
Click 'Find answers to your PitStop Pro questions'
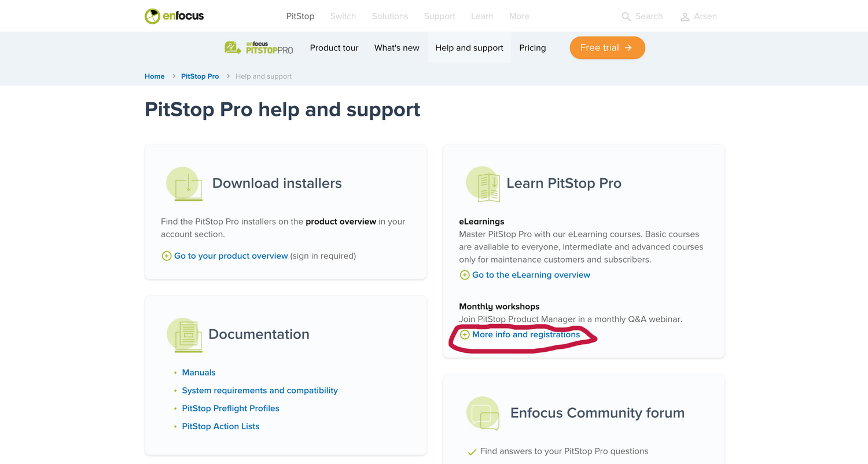tap(564, 451)
